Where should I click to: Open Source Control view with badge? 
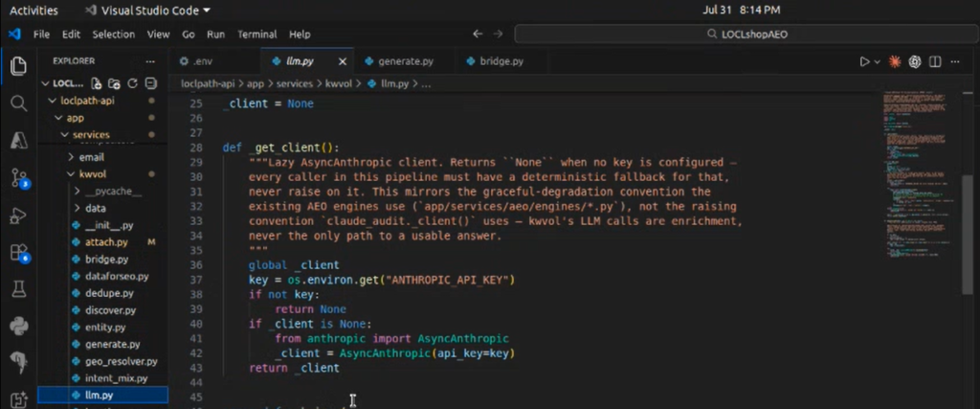(19, 179)
